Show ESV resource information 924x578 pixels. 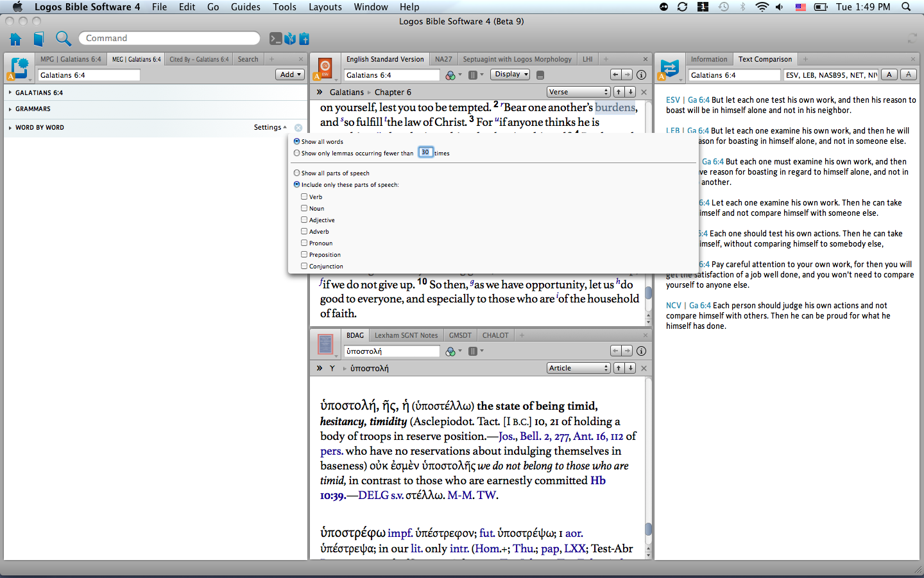[x=641, y=74]
